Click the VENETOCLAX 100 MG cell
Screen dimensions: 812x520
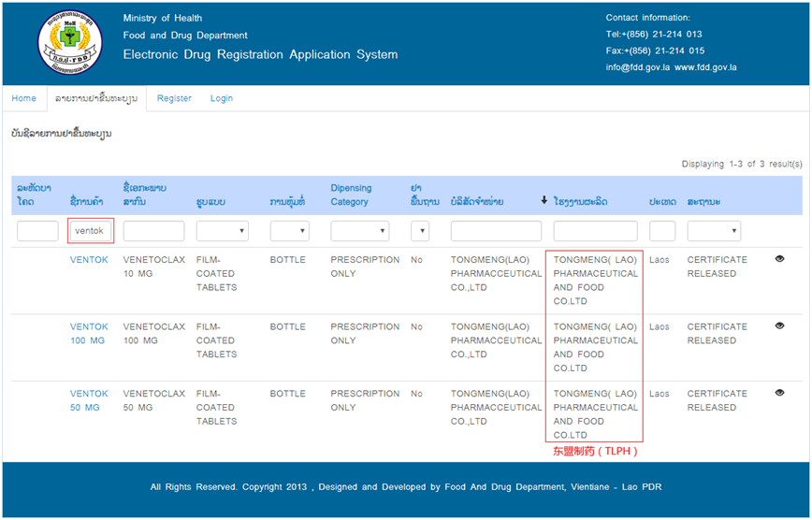pos(153,334)
